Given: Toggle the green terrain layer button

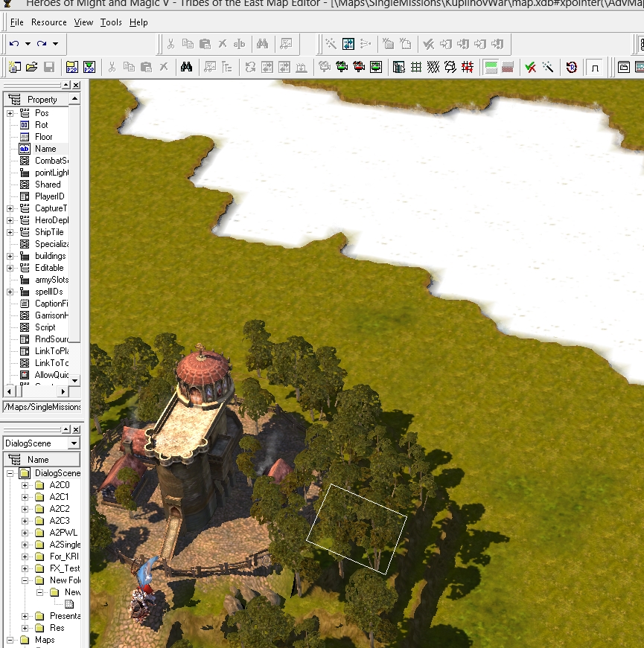Looking at the screenshot, I should coord(491,67).
